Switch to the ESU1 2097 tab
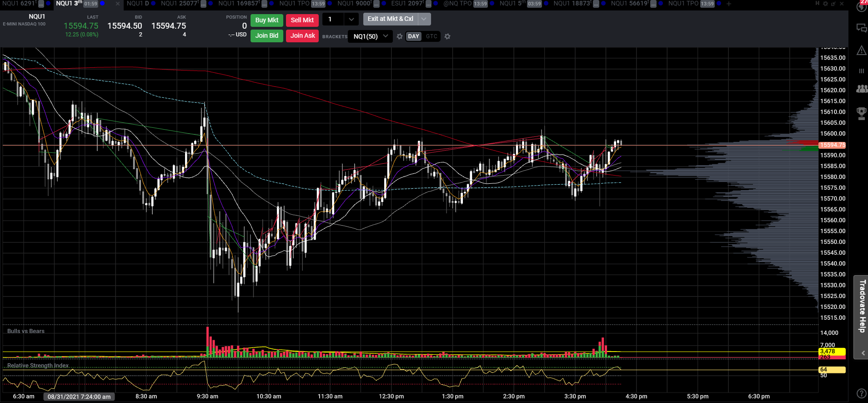The image size is (868, 403). 407,4
